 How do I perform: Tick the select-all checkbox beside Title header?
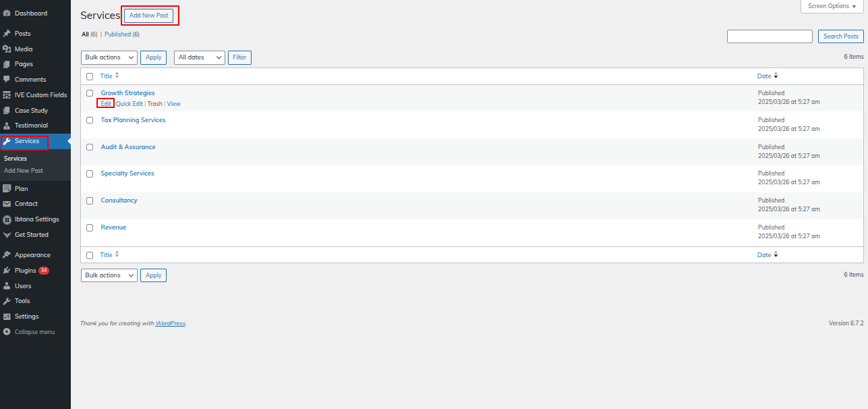click(90, 76)
